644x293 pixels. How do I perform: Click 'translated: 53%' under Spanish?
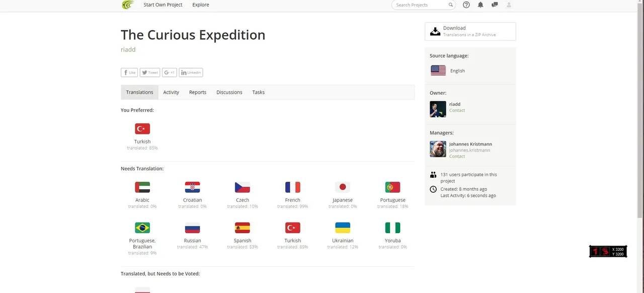pyautogui.click(x=243, y=247)
